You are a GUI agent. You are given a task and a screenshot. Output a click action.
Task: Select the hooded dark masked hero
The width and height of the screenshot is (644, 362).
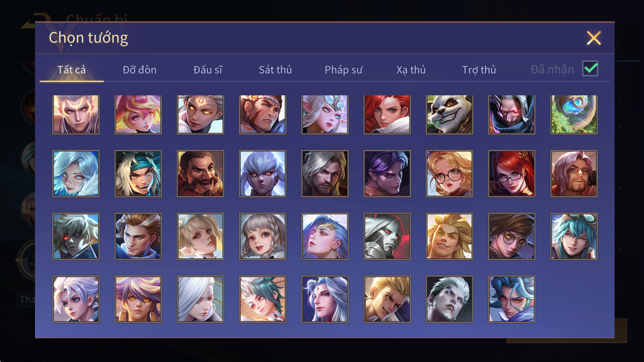[512, 114]
